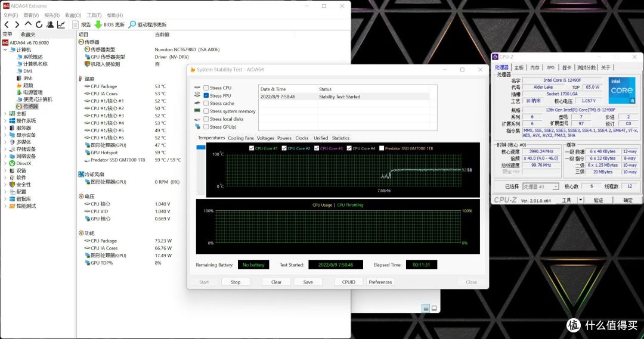Viewport: 644px width, 339px height.
Task: Expand the 显示设备 tree node
Action: (x=5, y=135)
